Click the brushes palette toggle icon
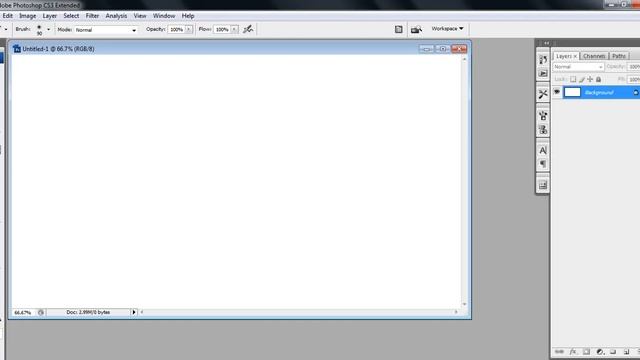Screen dimensions: 640x360 click(398, 29)
